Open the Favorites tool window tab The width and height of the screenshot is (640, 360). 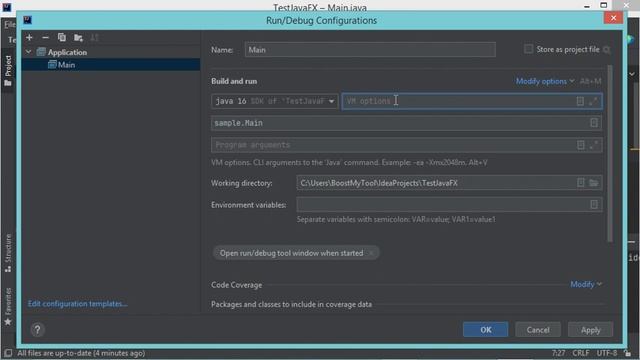pyautogui.click(x=8, y=307)
